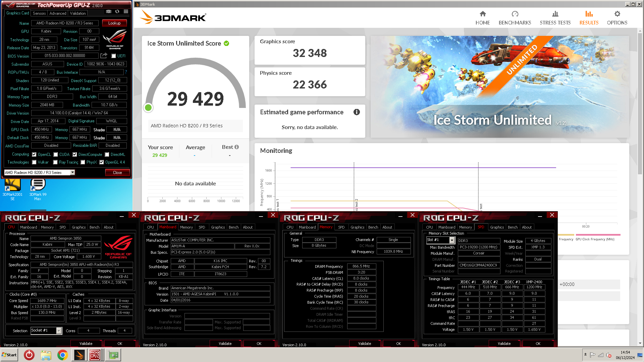644x362 pixels.
Task: Toggle the UEFI checkbox in GPU-Z
Action: [x=114, y=56]
